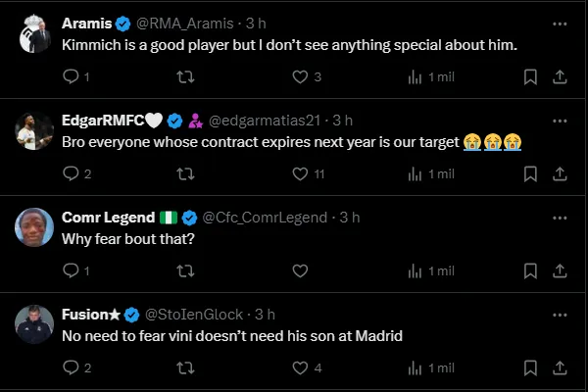
Task: Reply to Fusion's vini tweet
Action: coord(71,367)
